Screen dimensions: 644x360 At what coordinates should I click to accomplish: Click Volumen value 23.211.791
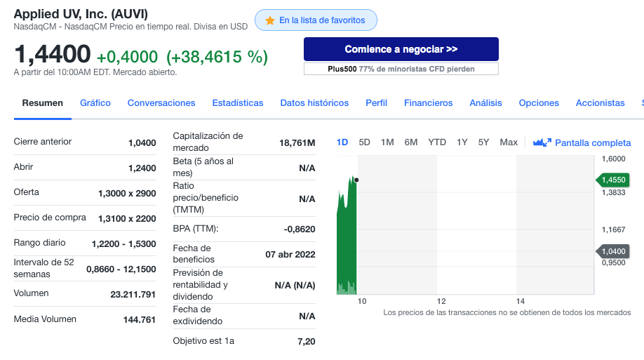[x=133, y=295]
